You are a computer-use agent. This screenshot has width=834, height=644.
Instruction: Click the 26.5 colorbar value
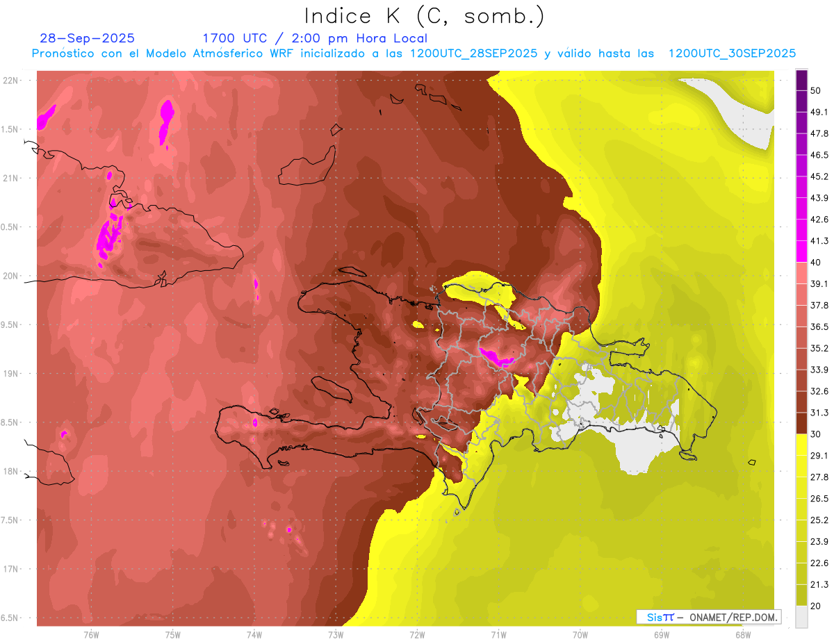tap(820, 499)
